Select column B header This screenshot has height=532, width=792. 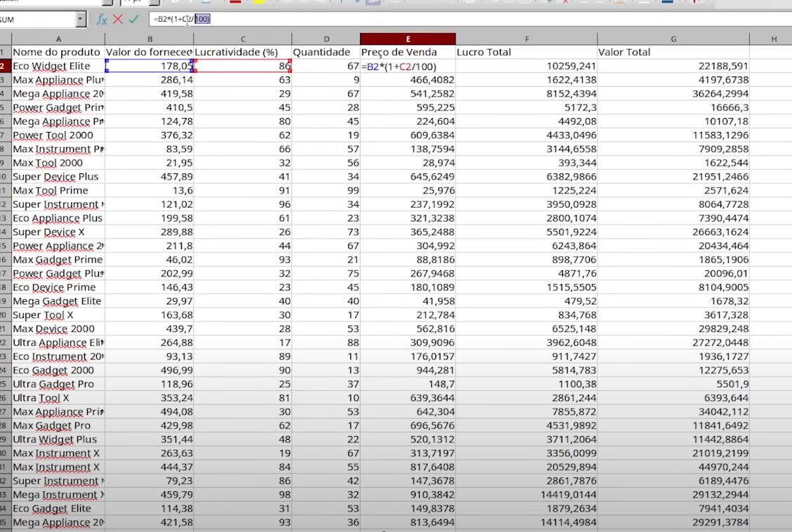point(150,39)
